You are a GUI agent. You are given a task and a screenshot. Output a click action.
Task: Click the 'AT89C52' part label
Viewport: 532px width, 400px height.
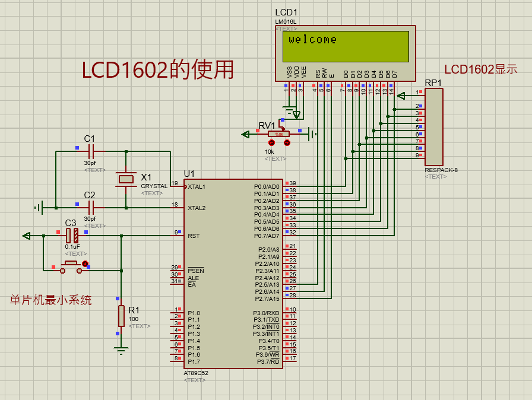(x=196, y=373)
